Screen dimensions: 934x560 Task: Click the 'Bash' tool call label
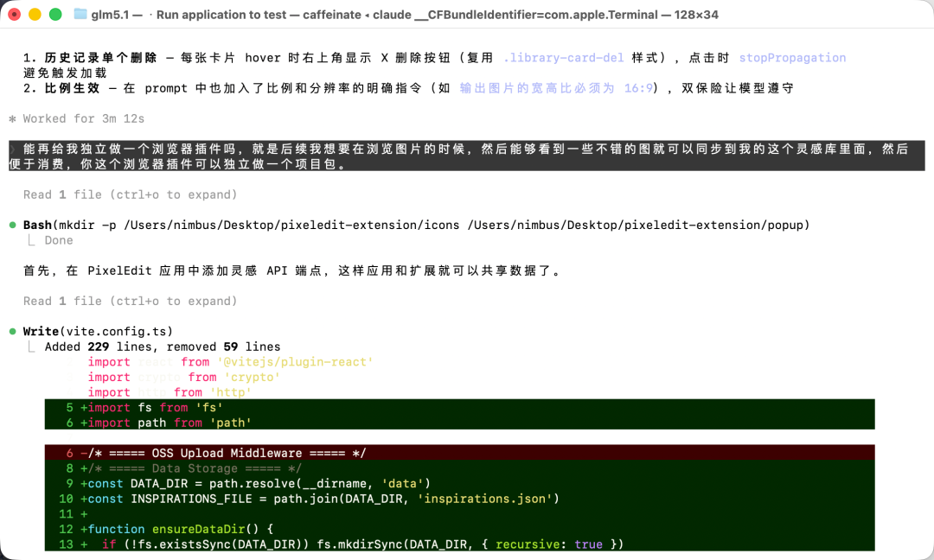click(x=37, y=225)
